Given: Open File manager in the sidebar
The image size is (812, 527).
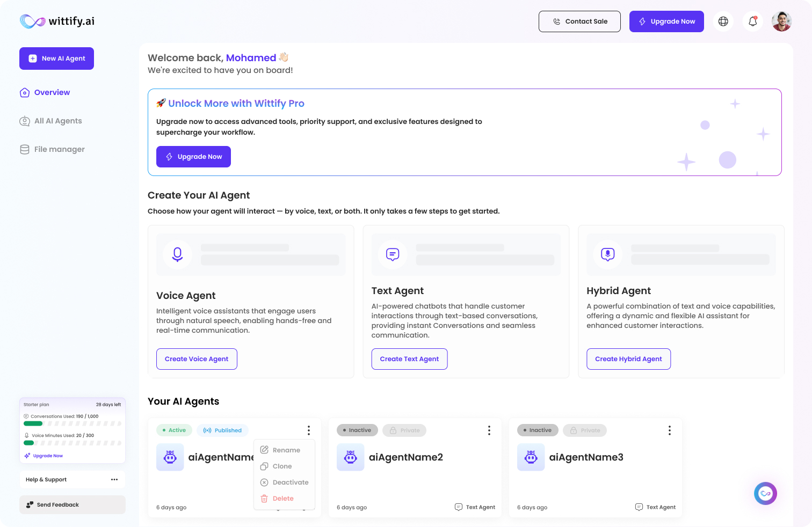Looking at the screenshot, I should 52,149.
